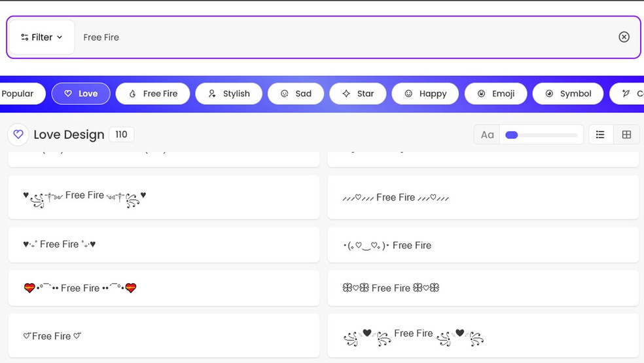Clear the search field with X icon
644x363 pixels.
click(x=624, y=37)
